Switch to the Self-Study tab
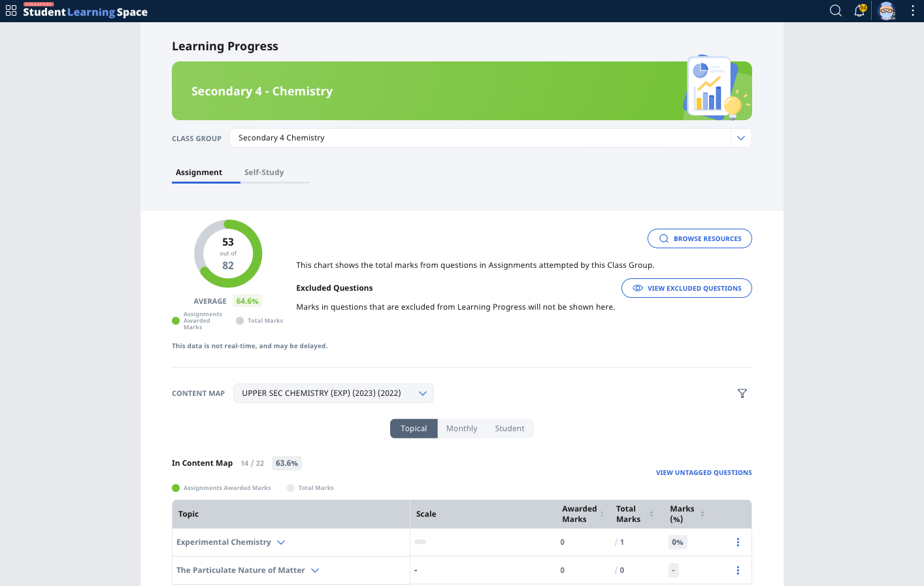The image size is (924, 586). (x=264, y=172)
